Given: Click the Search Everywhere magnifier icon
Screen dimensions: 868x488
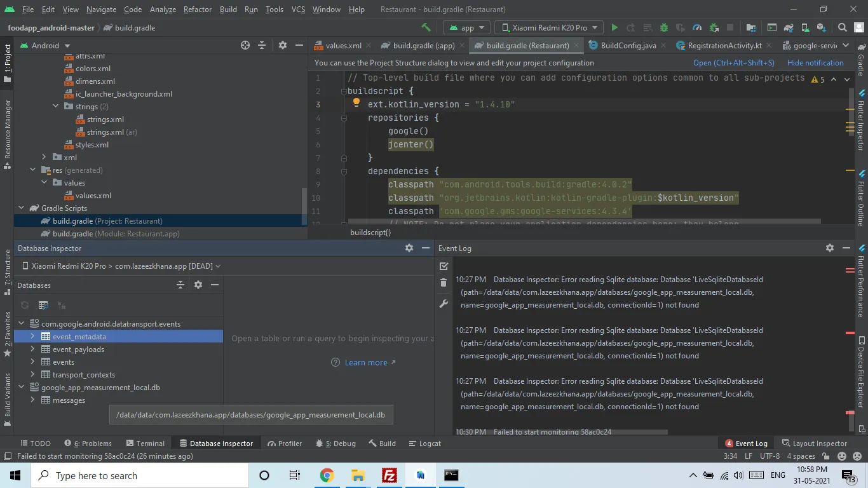Looking at the screenshot, I should point(842,27).
